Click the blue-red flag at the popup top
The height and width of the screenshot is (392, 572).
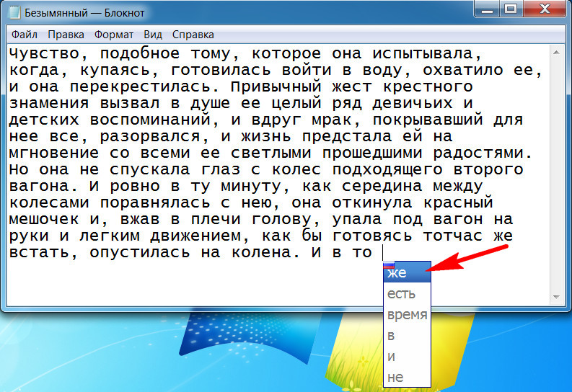[390, 265]
